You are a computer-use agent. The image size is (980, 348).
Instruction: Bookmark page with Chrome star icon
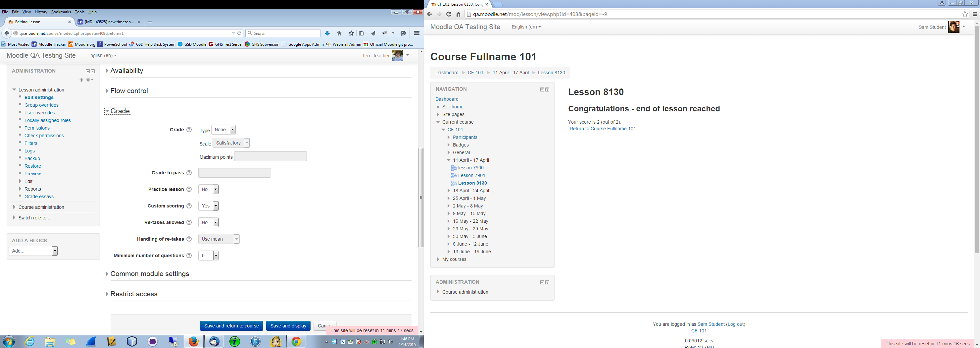[965, 14]
